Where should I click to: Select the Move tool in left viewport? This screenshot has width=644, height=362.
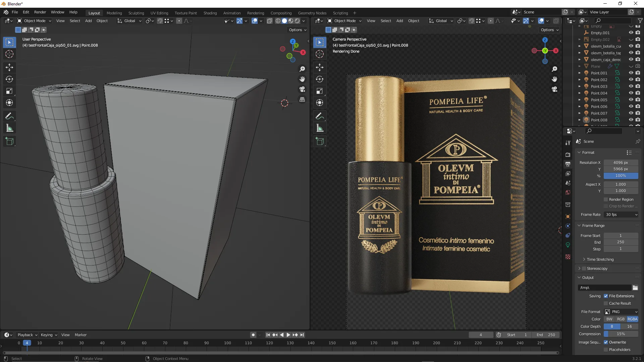9,67
